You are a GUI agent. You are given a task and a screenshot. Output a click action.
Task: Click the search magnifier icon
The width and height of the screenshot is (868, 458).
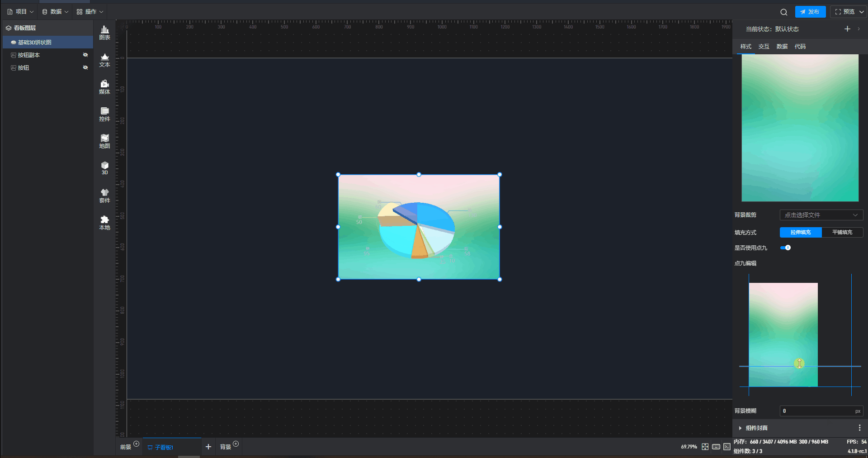(x=784, y=12)
